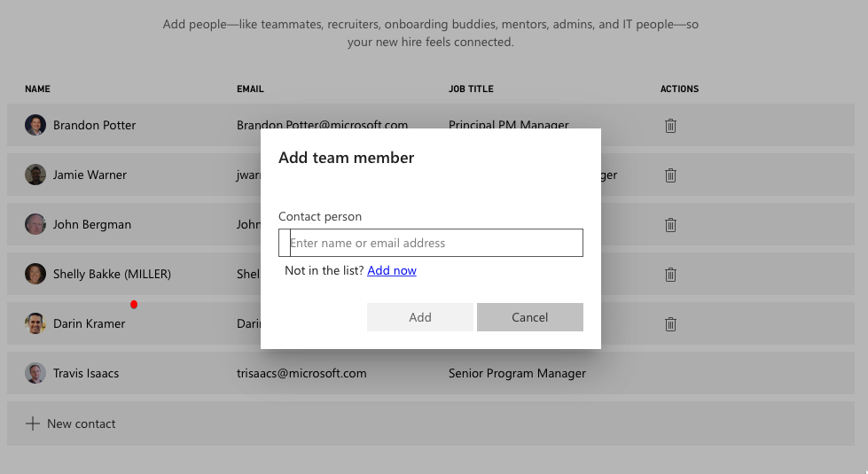Image resolution: width=868 pixels, height=474 pixels.
Task: Follow the "Add now" link
Action: point(392,270)
